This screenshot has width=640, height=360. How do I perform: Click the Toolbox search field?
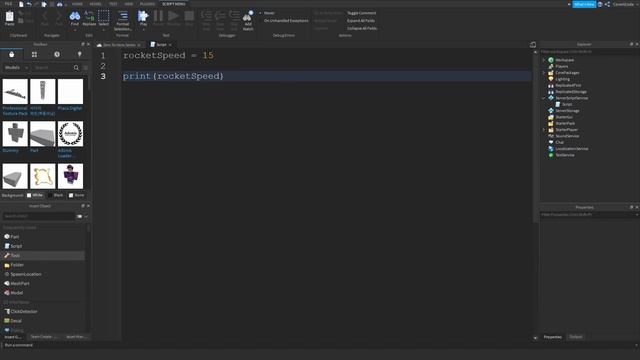(x=52, y=67)
